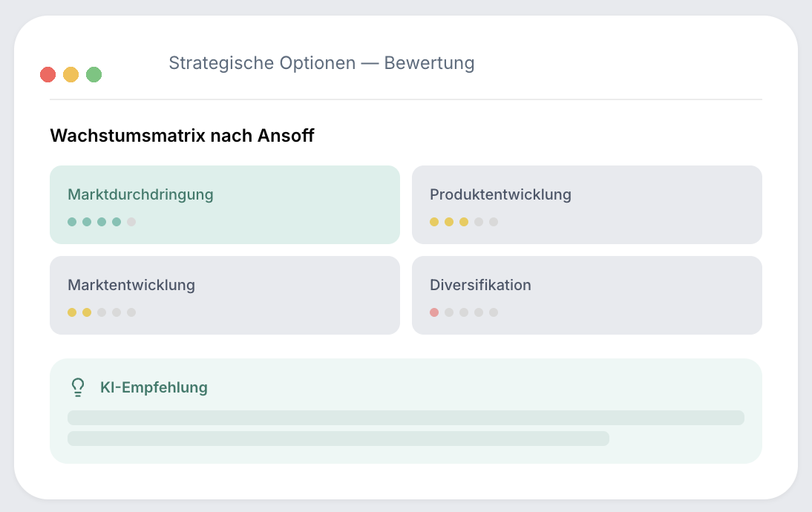
Task: Click last gray dot under Diversifikation
Action: click(x=494, y=312)
